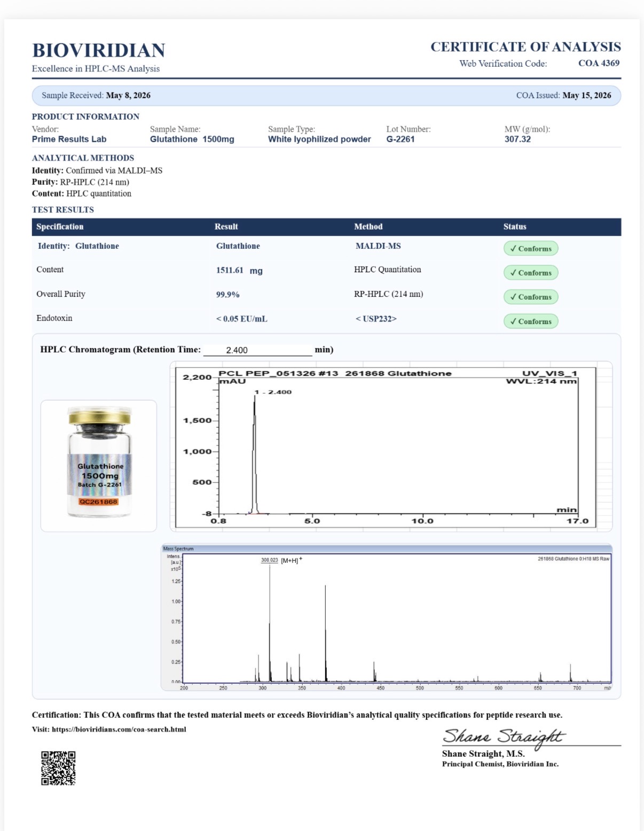This screenshot has height=831, width=644.
Task: Click the BIOVIRIDIAN logo heading
Action: [99, 50]
